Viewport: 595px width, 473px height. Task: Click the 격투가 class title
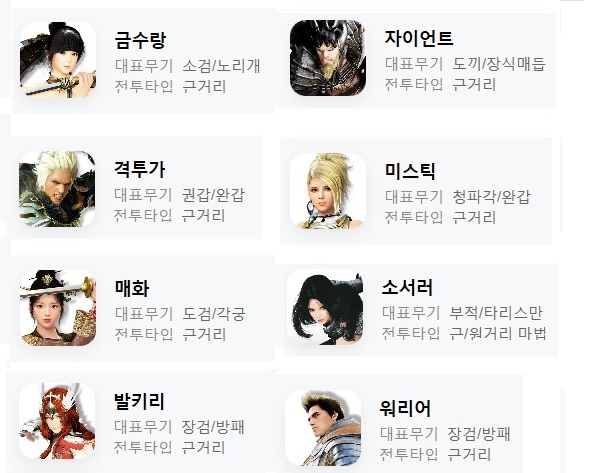[139, 169]
